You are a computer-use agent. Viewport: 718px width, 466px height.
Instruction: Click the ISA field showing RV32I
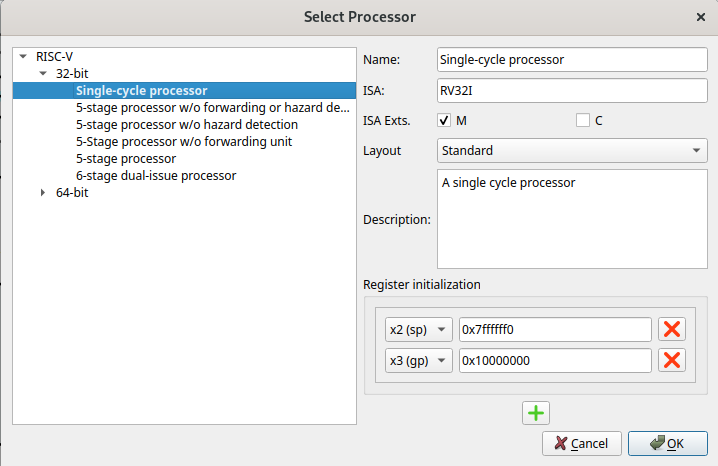(x=572, y=91)
